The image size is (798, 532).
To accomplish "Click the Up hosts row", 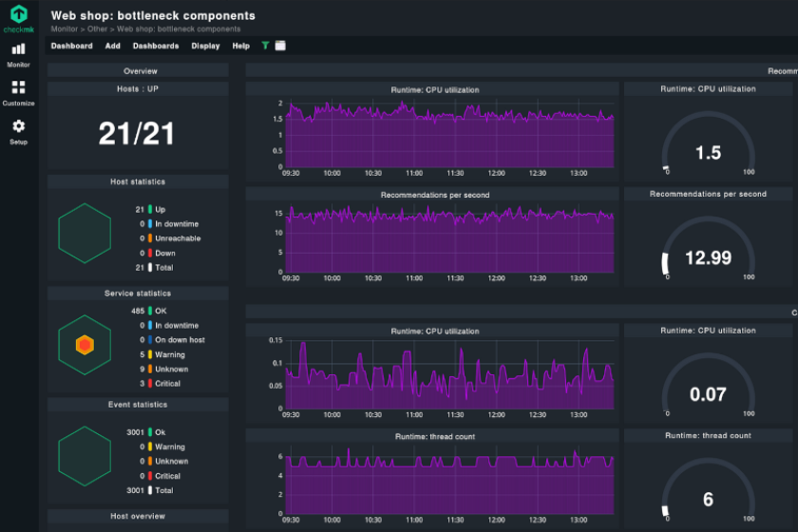I will 151,209.
